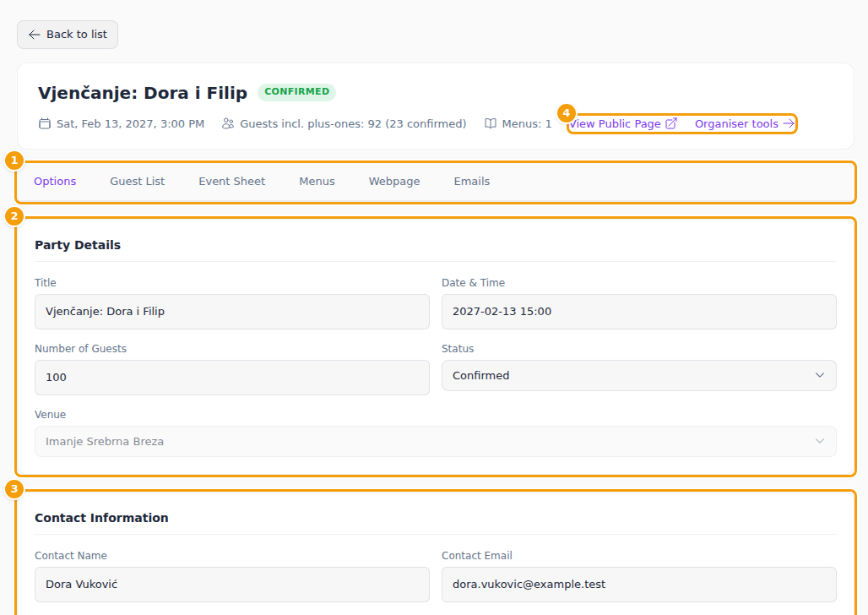The width and height of the screenshot is (868, 615).
Task: Click the calendar icon beside the event date
Action: tap(44, 123)
